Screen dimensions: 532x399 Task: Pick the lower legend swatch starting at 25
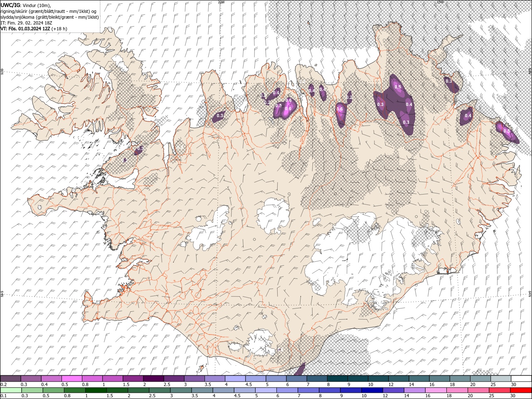tap(499, 390)
